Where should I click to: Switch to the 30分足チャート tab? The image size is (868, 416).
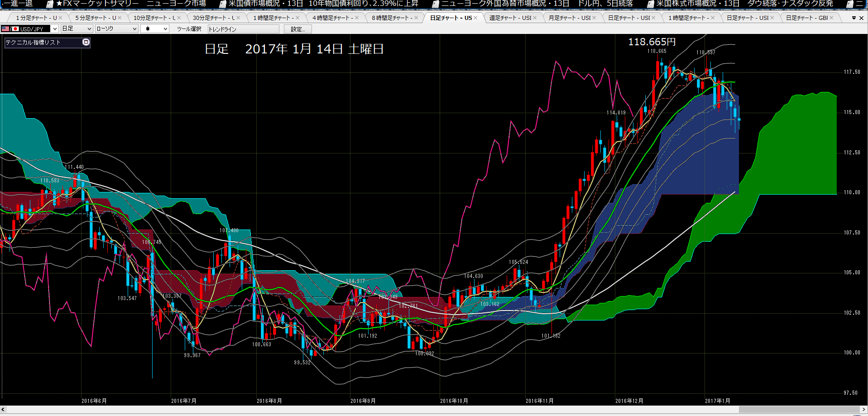(x=214, y=18)
